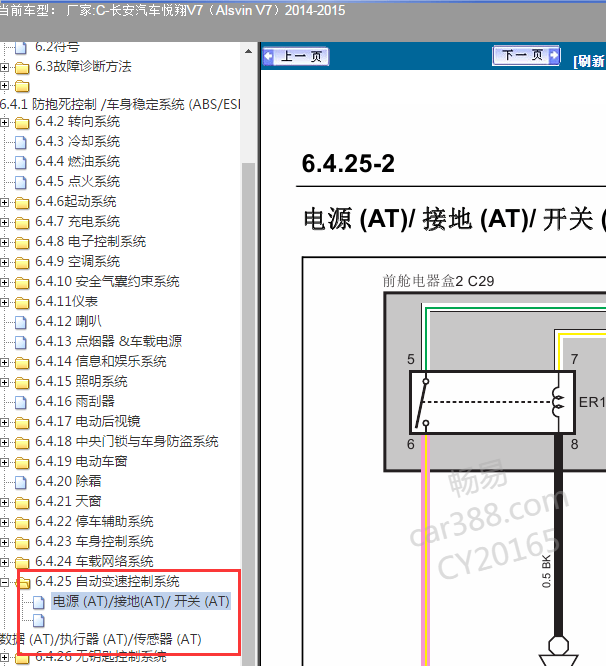This screenshot has width=606, height=666.
Task: Click 6.4.13 点烟器 &车载电源 page icon
Action: (x=20, y=342)
